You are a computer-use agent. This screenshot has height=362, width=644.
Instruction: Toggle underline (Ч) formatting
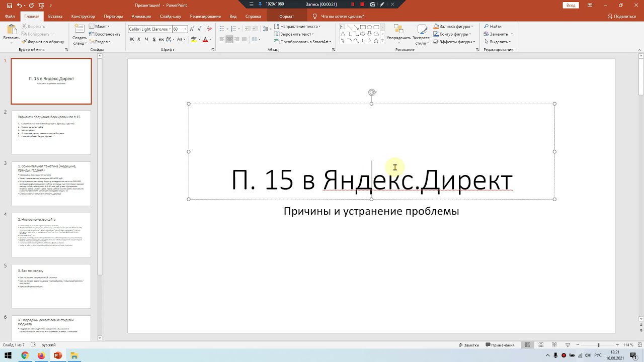(147, 39)
